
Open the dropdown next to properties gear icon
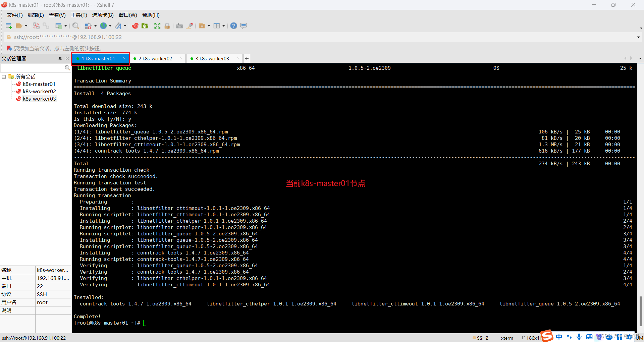[x=65, y=26]
